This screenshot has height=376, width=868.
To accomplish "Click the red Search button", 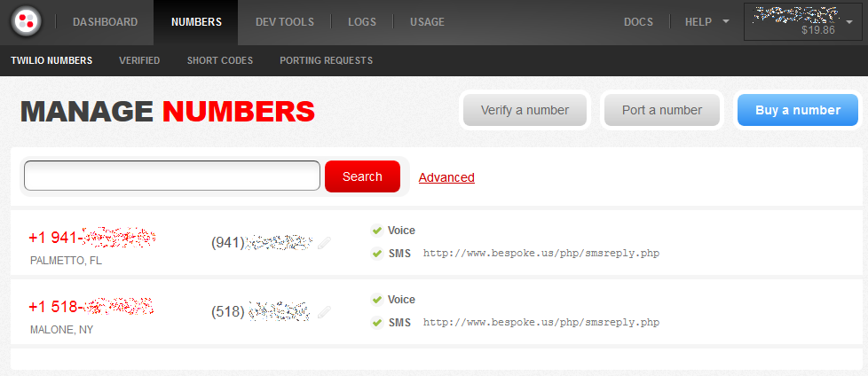I will coord(362,176).
